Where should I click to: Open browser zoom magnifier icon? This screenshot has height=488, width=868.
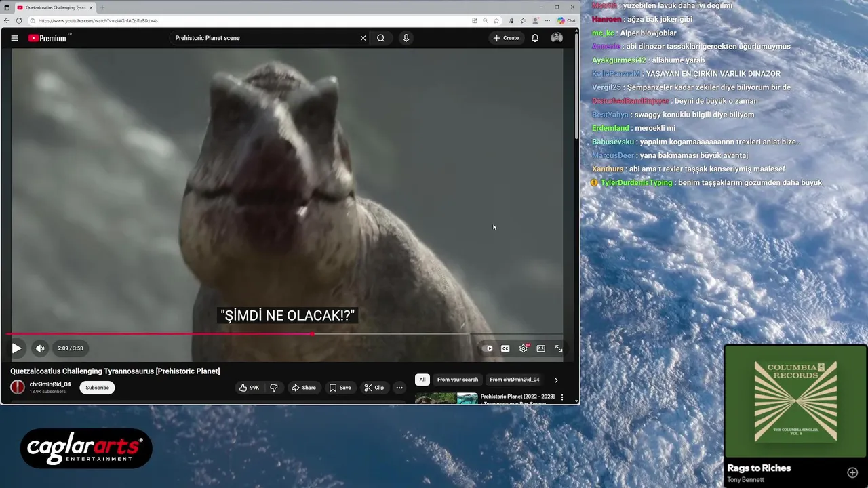tap(486, 20)
